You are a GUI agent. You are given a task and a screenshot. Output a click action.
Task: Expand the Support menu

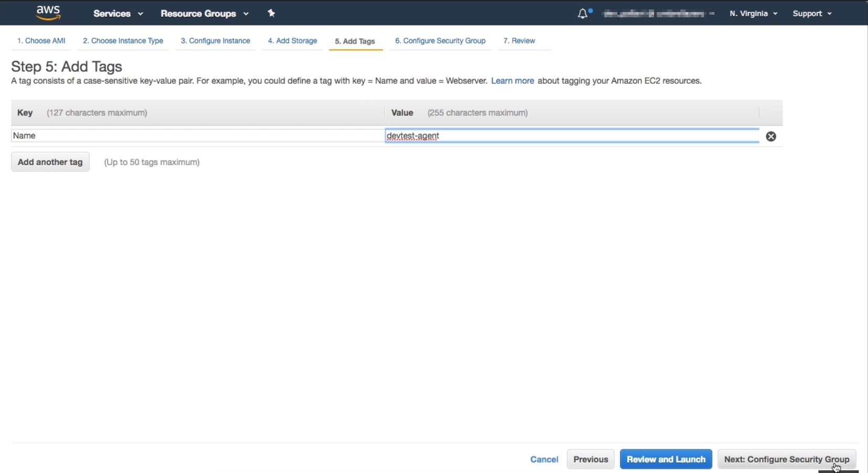[x=812, y=14]
